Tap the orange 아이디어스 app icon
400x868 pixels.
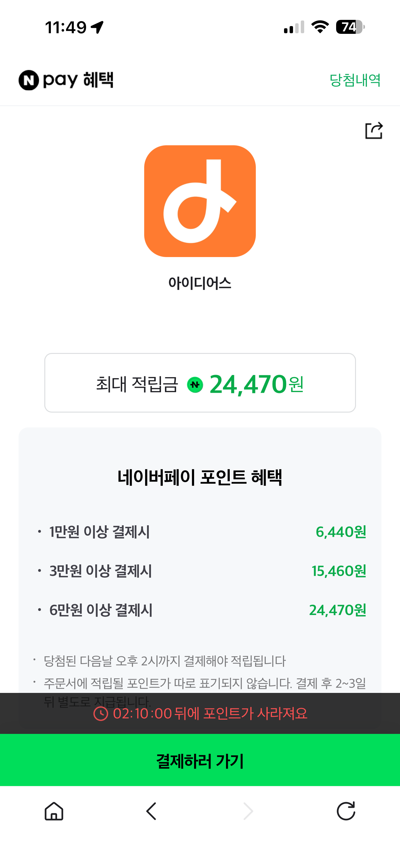[x=200, y=201]
